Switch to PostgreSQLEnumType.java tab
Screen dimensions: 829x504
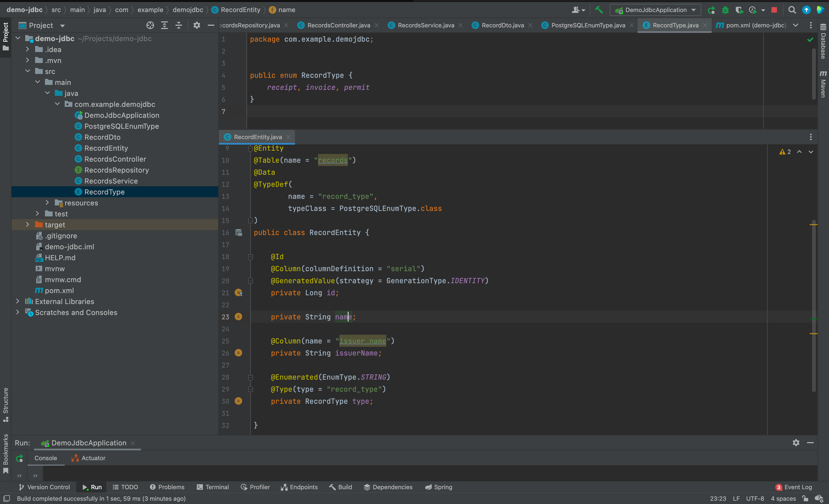click(x=588, y=25)
